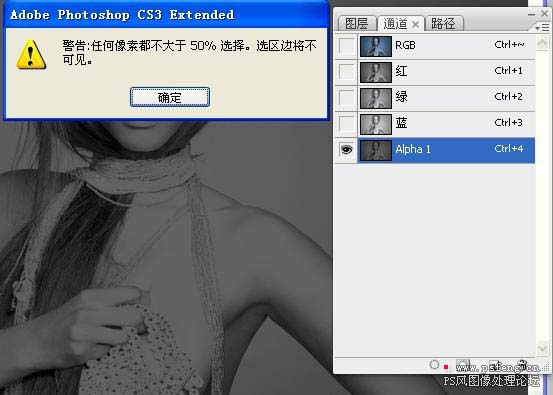The width and height of the screenshot is (553, 395).
Task: Close the channels panel
Action: coord(545,14)
